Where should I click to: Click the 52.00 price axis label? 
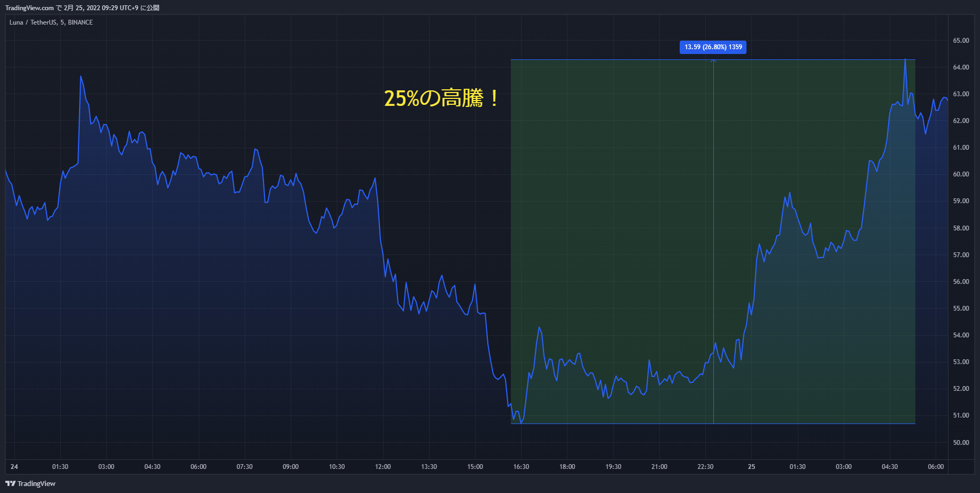[961, 389]
